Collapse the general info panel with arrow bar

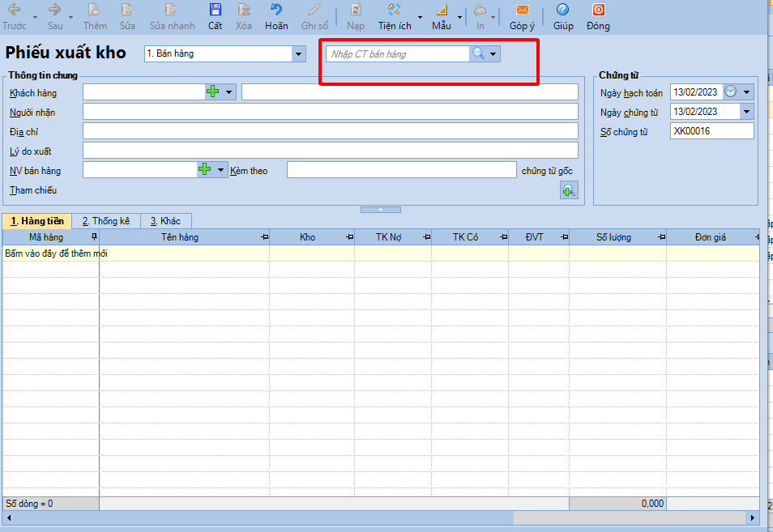[381, 210]
